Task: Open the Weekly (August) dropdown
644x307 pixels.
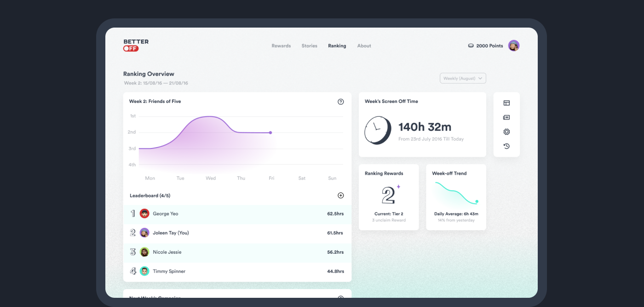Action: (463, 78)
